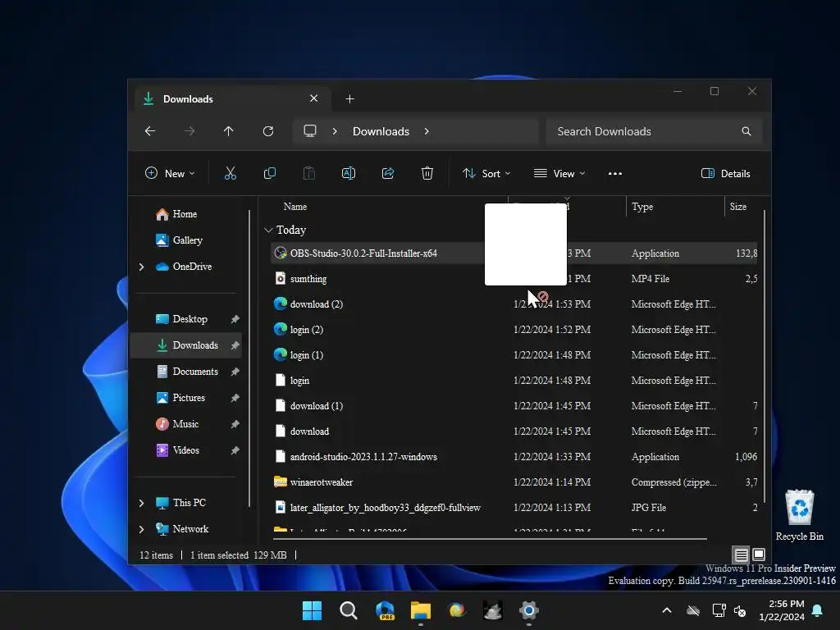This screenshot has height=630, width=840.
Task: Expand OneDrive in navigation pane
Action: click(x=141, y=267)
